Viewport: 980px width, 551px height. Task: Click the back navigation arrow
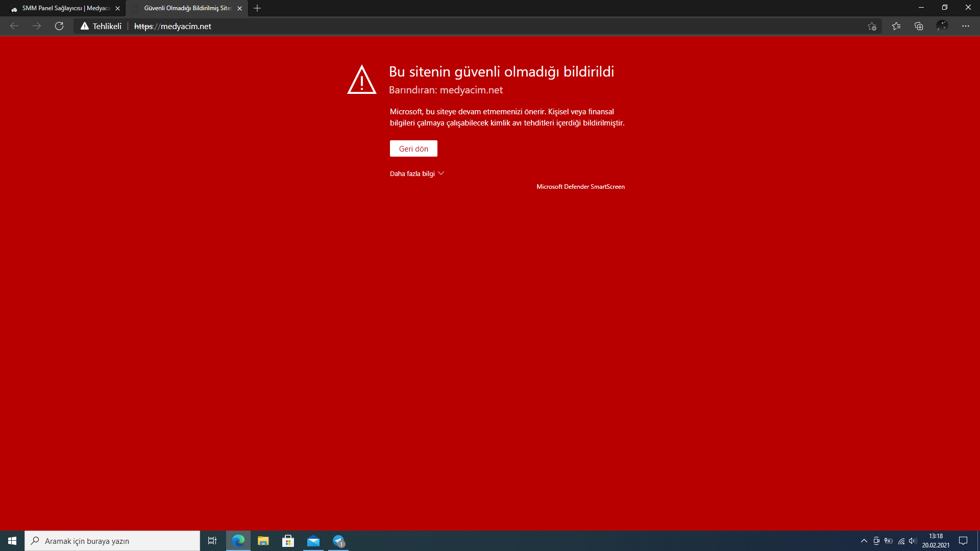[14, 26]
